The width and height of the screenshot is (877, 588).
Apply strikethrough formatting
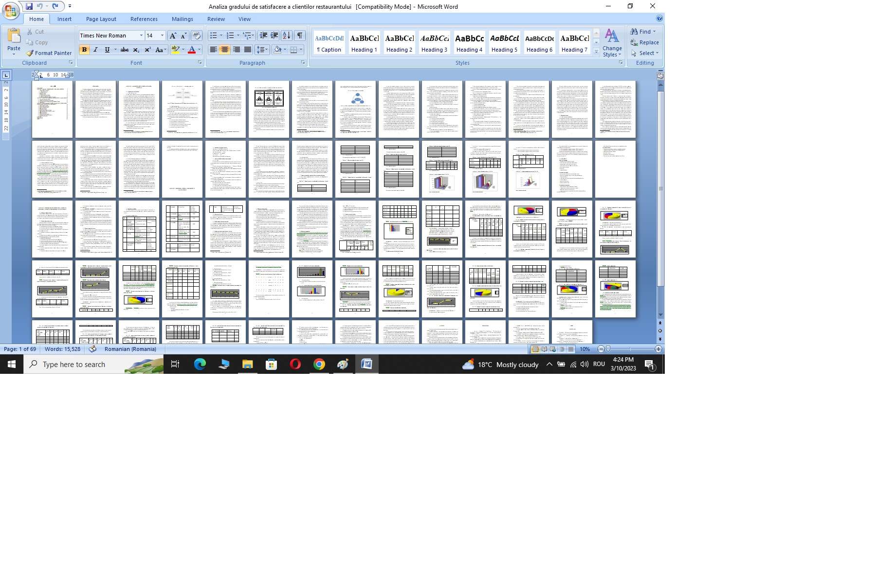(x=125, y=50)
